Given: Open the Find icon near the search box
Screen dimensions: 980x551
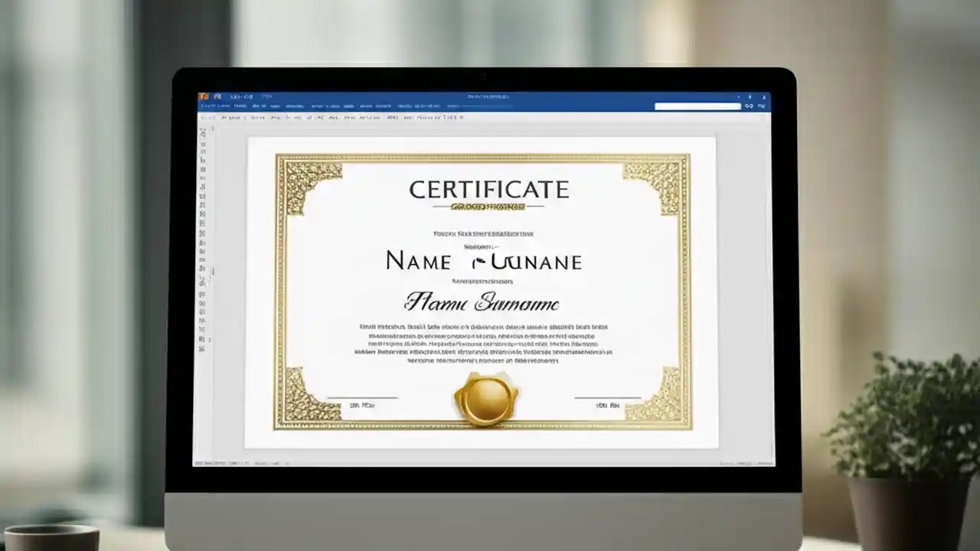Looking at the screenshot, I should click(x=748, y=106).
